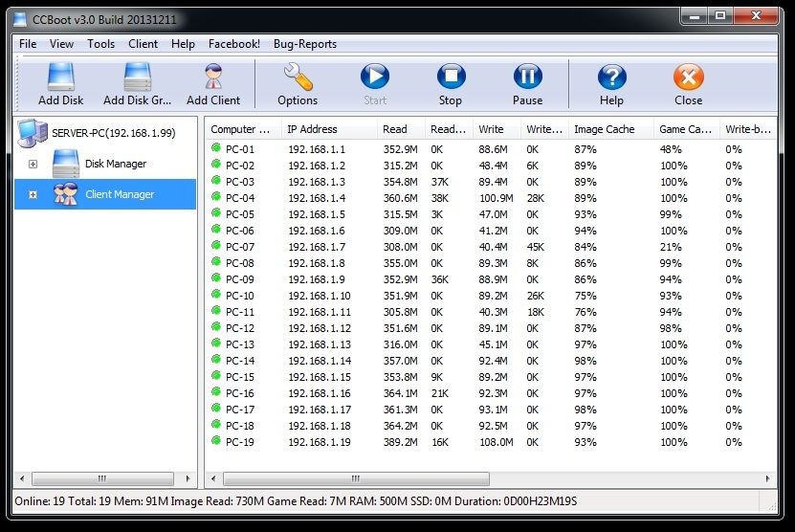The height and width of the screenshot is (532, 795).
Task: Select the PC-03 row name
Action: click(240, 182)
